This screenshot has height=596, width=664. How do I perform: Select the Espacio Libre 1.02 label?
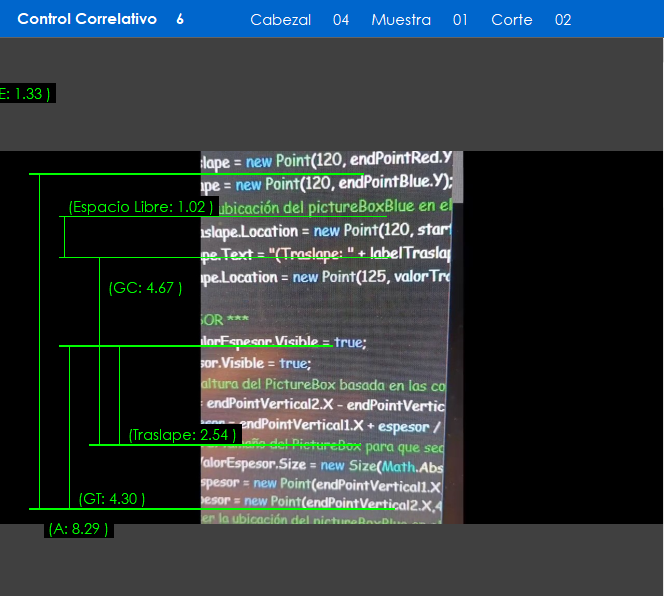pyautogui.click(x=141, y=207)
